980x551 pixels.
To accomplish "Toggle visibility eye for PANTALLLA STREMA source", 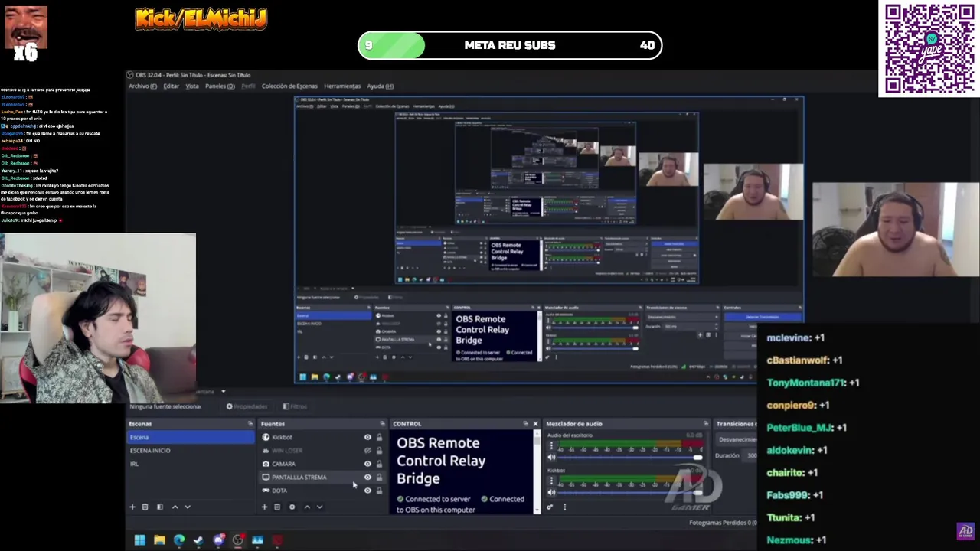I will [x=367, y=477].
